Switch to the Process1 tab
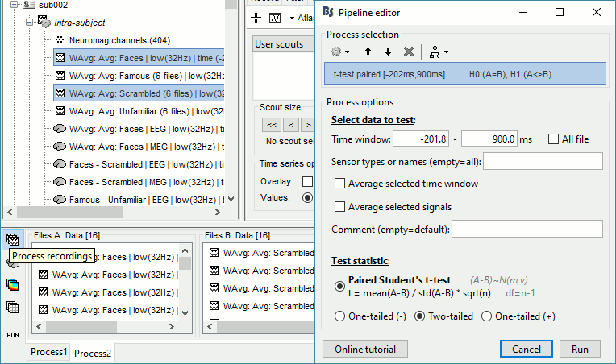Image resolution: width=616 pixels, height=364 pixels. coord(49,353)
